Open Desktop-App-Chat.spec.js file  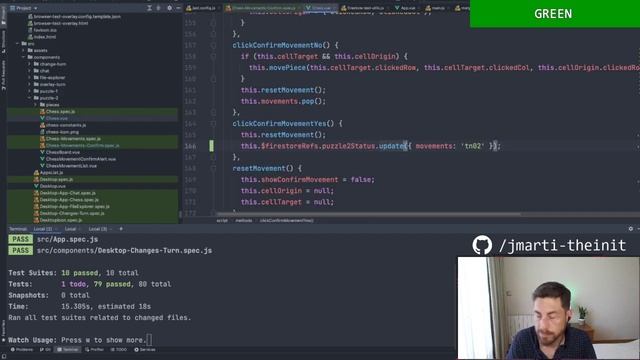point(64,193)
